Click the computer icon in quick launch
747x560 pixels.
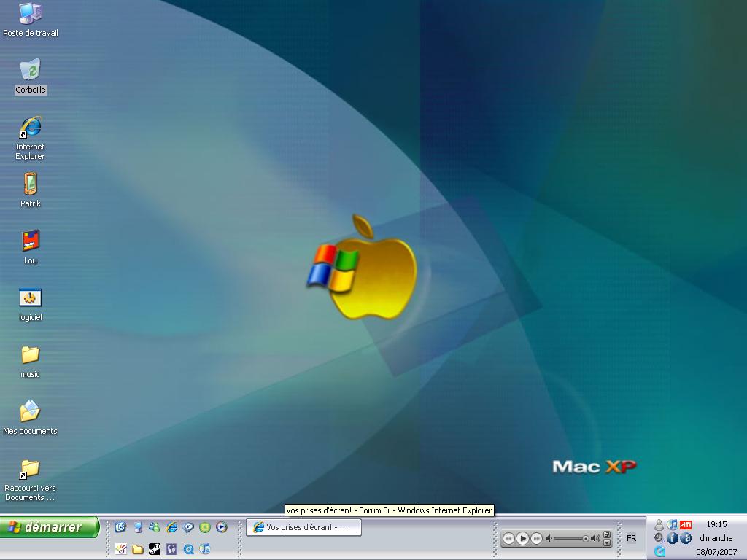[138, 527]
